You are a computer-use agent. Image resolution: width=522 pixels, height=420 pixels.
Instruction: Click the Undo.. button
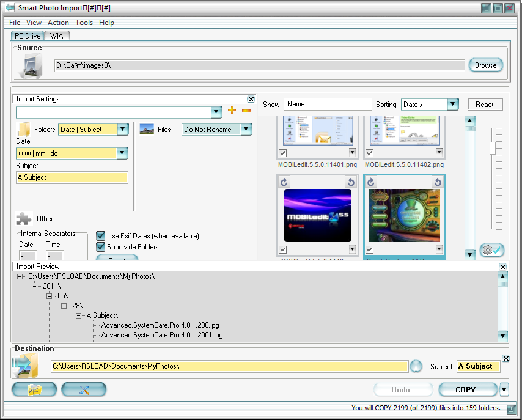click(403, 389)
